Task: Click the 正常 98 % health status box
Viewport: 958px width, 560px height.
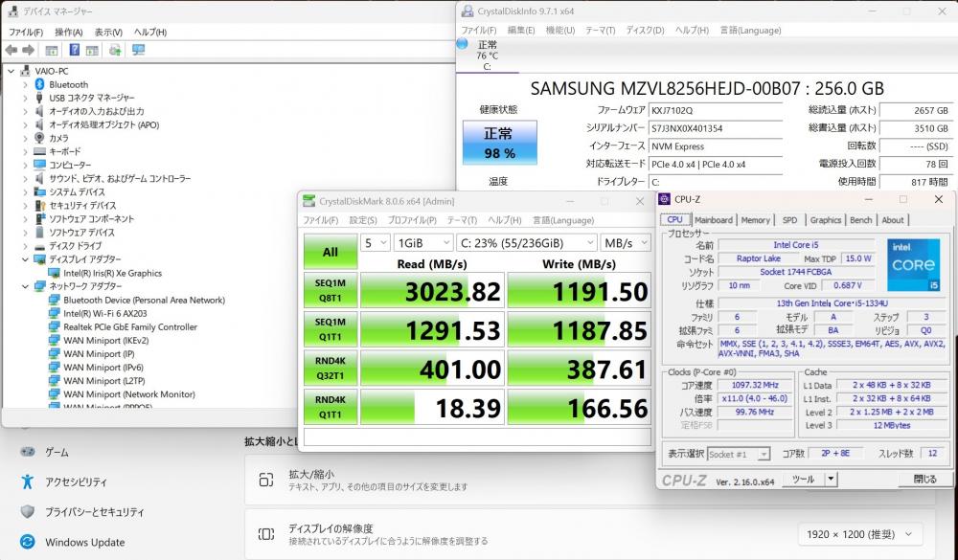Action: tap(500, 143)
